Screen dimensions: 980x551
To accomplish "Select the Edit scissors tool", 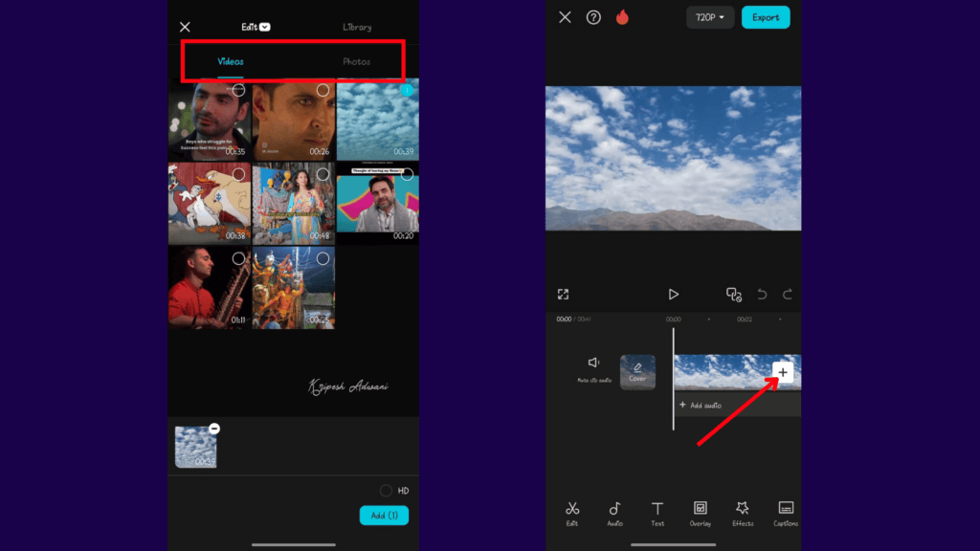I will click(x=572, y=514).
